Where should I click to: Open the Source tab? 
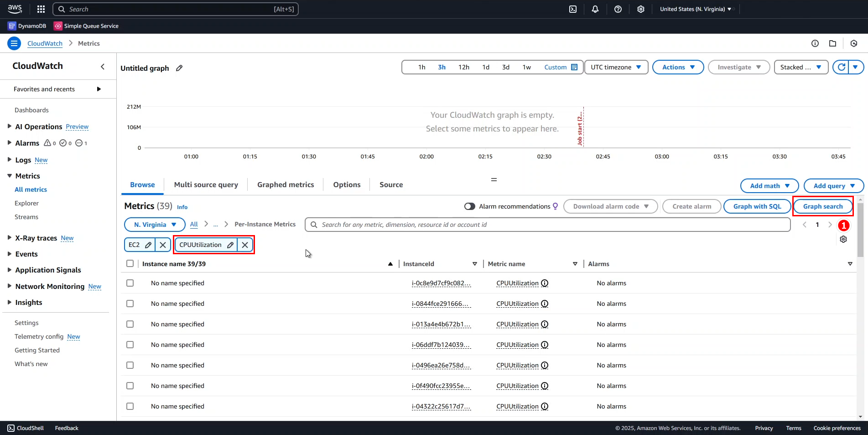[391, 185]
